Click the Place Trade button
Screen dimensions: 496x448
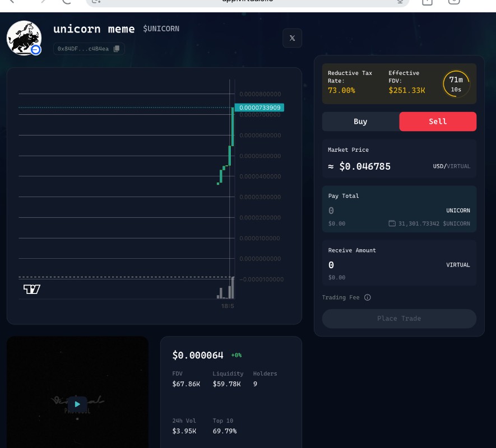(399, 319)
